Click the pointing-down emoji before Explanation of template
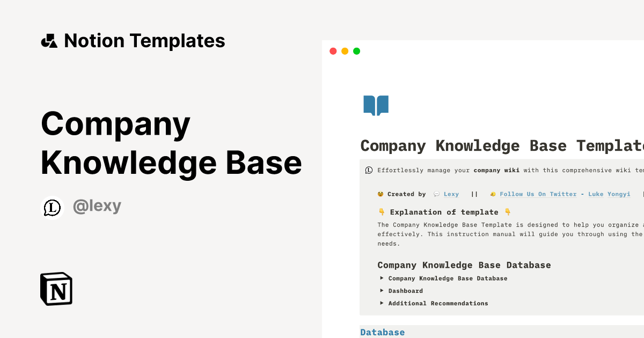The image size is (644, 338). 381,211
